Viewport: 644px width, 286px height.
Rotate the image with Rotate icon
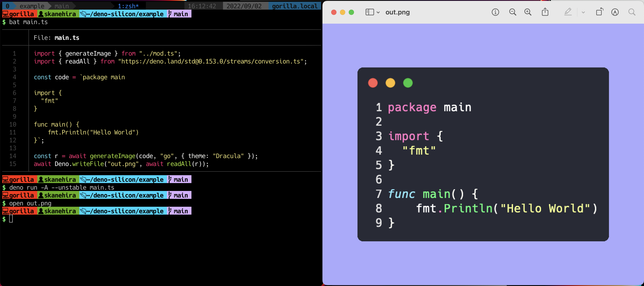pos(599,12)
